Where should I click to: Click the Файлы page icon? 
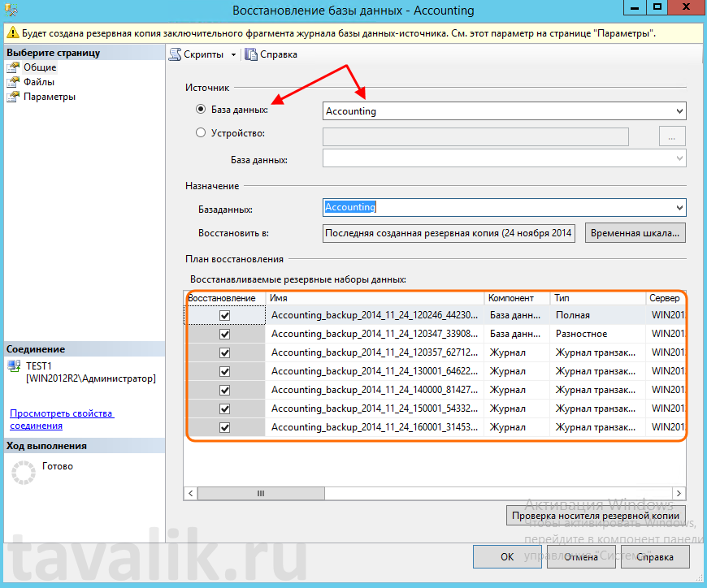click(x=13, y=81)
